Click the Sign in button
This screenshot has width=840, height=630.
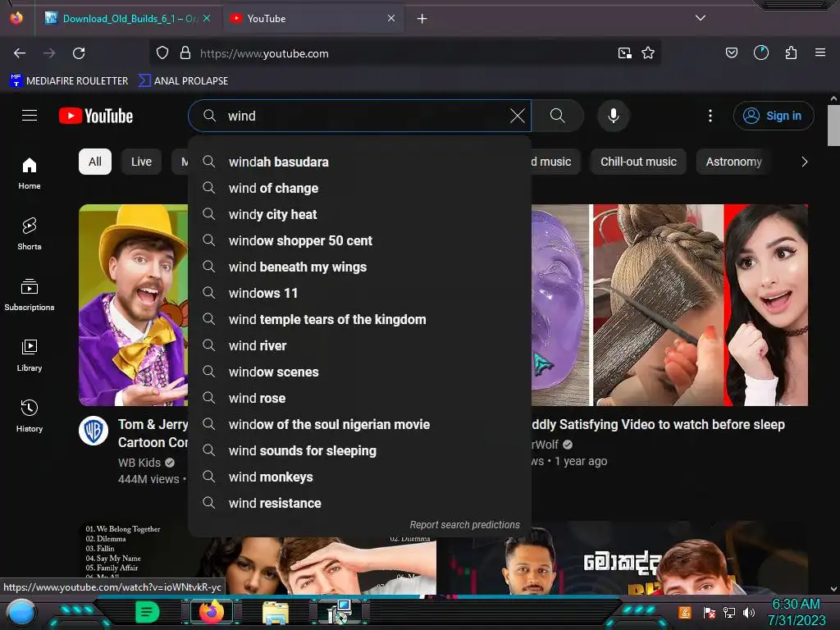pos(773,116)
